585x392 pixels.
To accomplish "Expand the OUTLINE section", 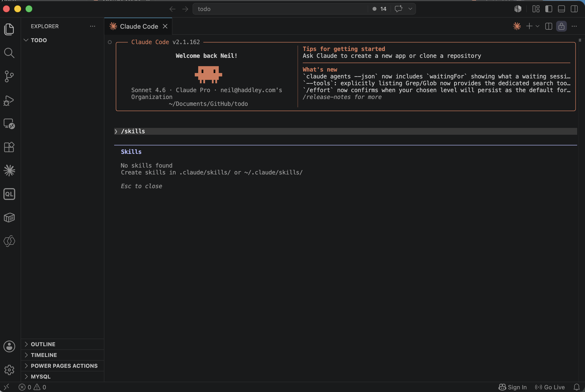I will pos(62,344).
